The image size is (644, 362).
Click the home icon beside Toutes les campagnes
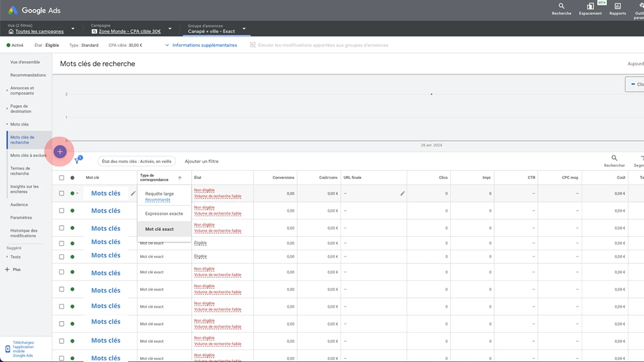[x=11, y=31]
